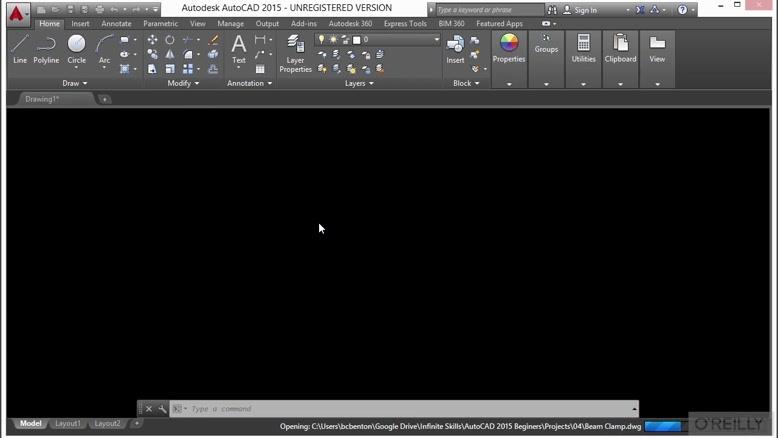Image resolution: width=778 pixels, height=438 pixels.
Task: Click the Scale tool icon
Action: (170, 69)
